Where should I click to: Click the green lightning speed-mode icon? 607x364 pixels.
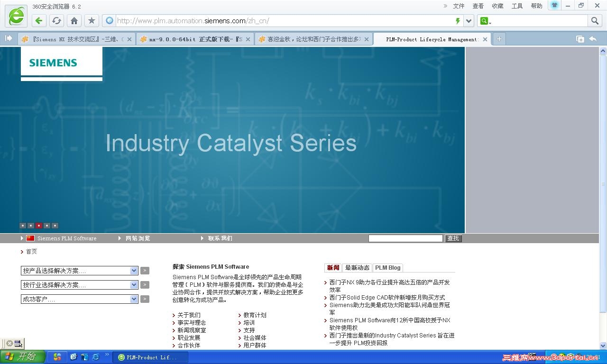tap(458, 21)
